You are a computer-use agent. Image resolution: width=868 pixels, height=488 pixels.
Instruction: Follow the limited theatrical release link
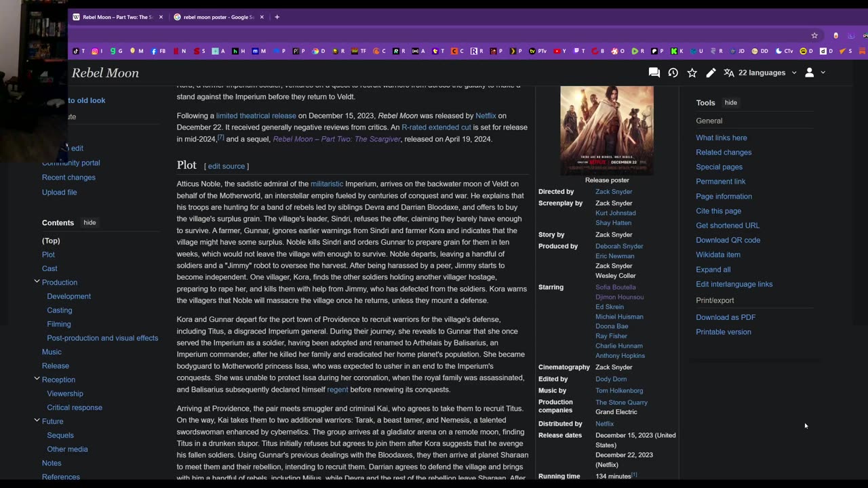[x=256, y=116]
